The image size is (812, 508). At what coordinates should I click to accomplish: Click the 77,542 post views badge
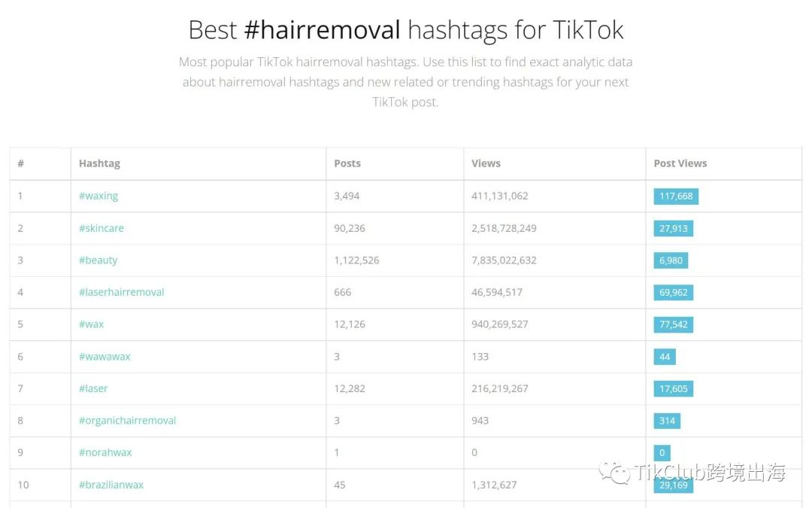tap(673, 325)
